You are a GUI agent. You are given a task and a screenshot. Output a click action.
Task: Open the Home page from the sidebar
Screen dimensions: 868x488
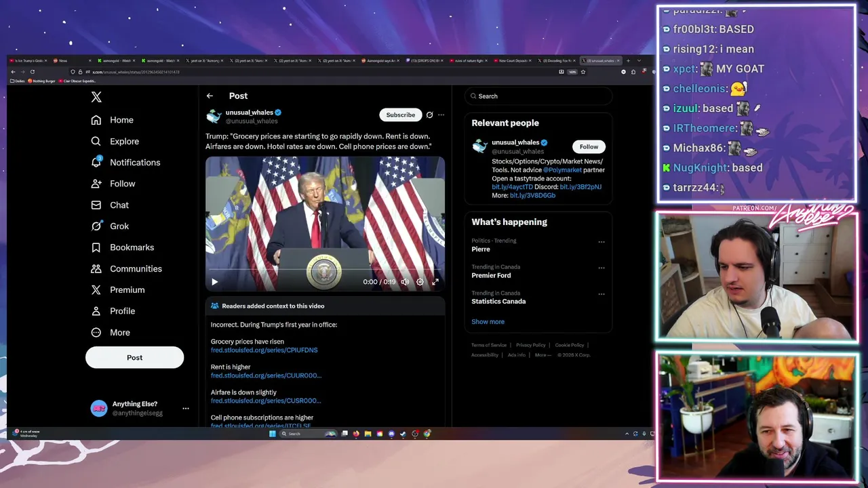pos(113,120)
